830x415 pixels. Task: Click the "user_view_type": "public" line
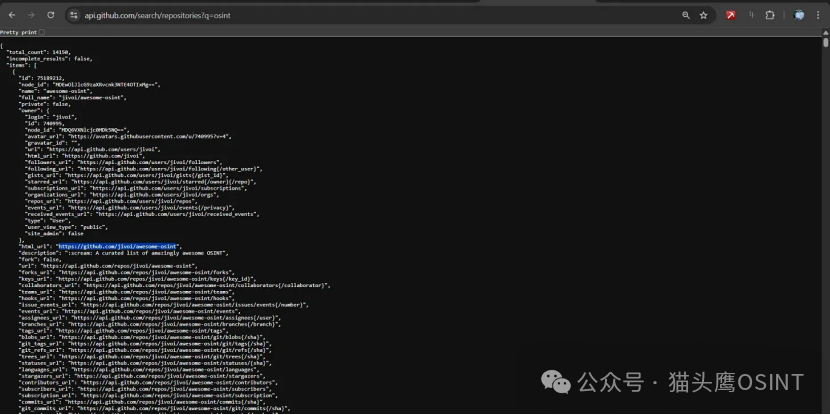click(67, 227)
